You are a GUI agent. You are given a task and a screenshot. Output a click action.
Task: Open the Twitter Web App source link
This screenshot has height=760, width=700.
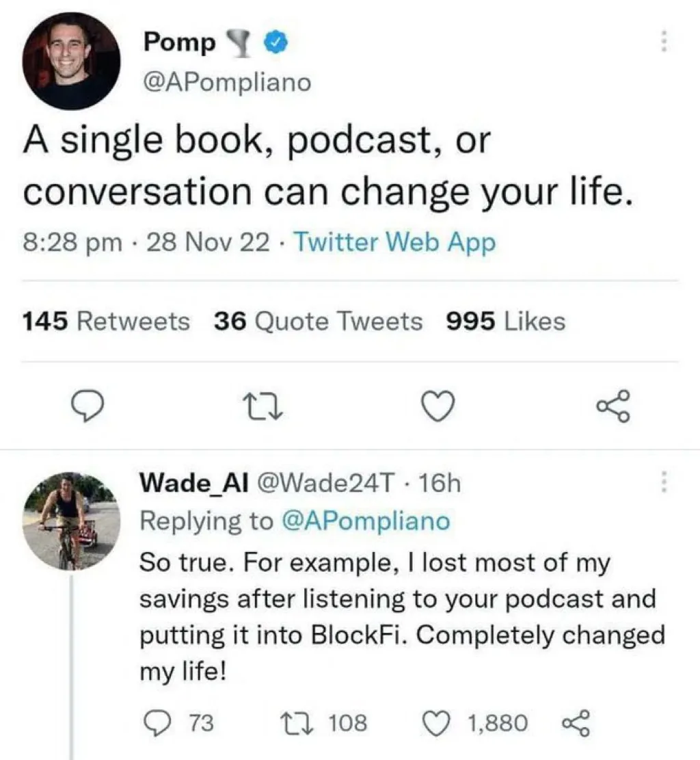(x=394, y=242)
